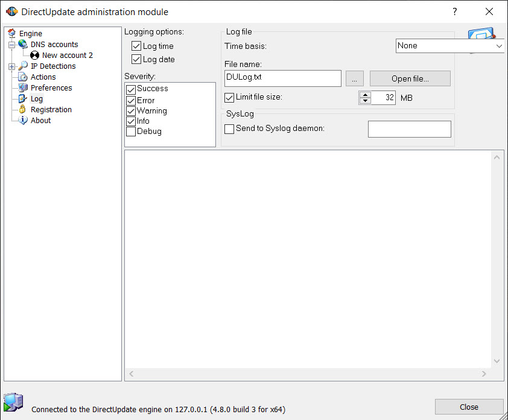Enable Send to Syslog daemon checkbox
This screenshot has height=420, width=508.
pos(229,129)
